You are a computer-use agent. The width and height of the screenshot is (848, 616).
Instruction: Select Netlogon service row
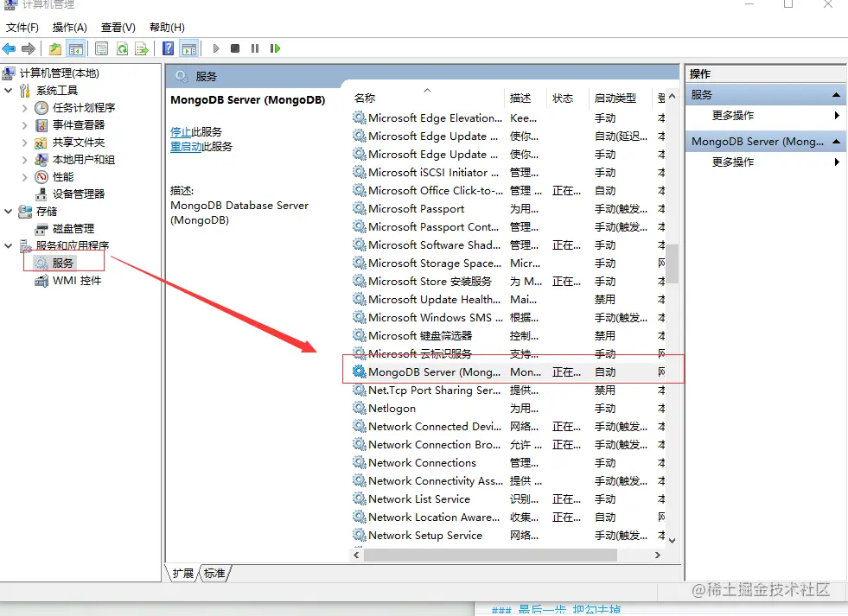tap(508, 408)
